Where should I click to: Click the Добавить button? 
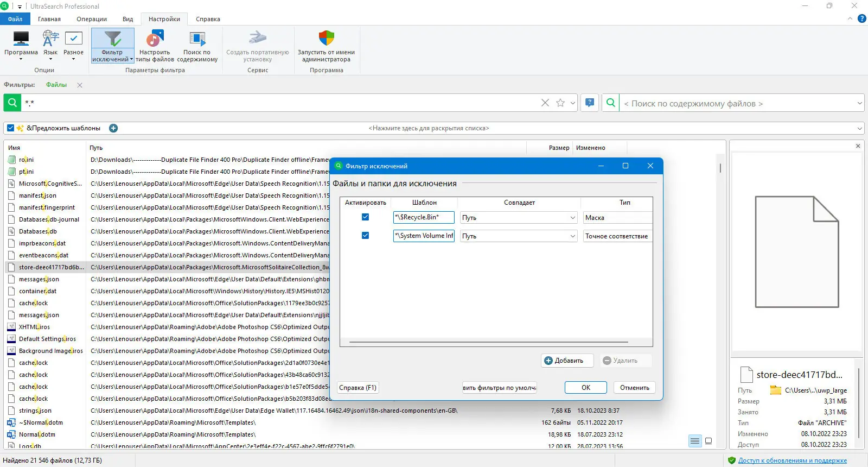click(x=567, y=361)
